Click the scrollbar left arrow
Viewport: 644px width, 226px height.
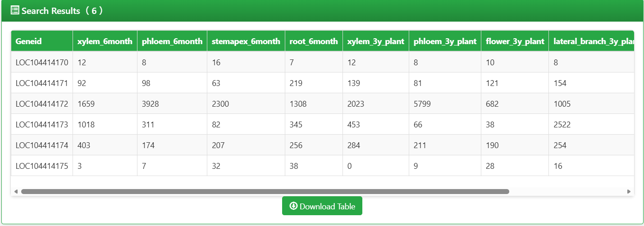click(x=16, y=191)
